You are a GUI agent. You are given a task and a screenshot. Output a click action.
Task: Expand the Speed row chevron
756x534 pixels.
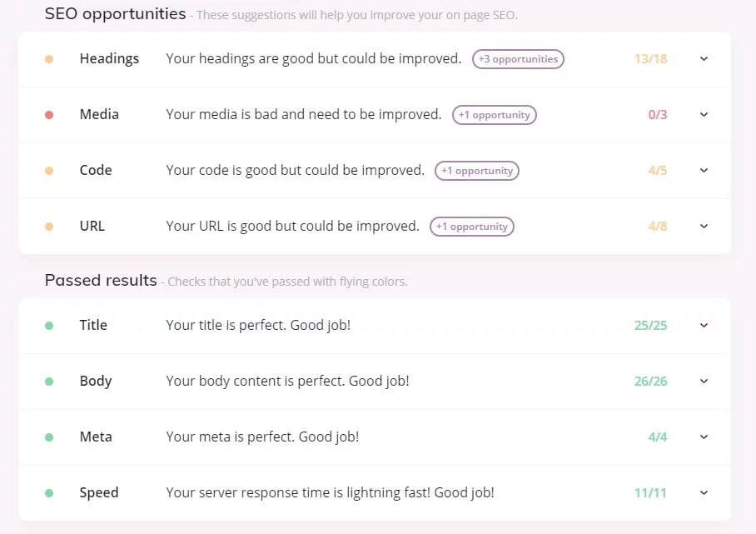(704, 493)
